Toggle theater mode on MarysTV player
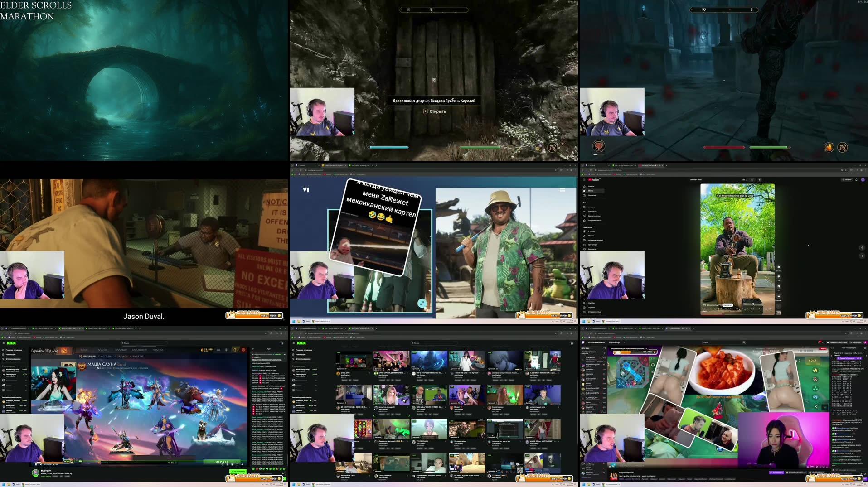Screen dimensions: 868x487 click(233, 464)
